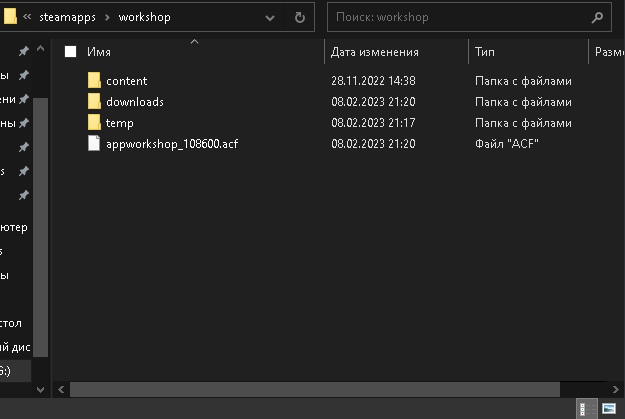This screenshot has height=419, width=625.
Task: Click the appworkshop_108600.acf file icon
Action: pyautogui.click(x=95, y=143)
